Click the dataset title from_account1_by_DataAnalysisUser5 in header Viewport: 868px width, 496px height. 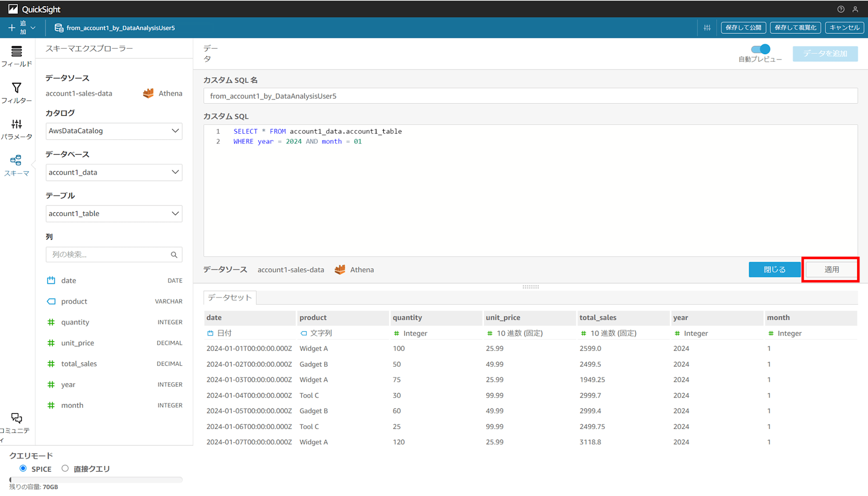121,28
